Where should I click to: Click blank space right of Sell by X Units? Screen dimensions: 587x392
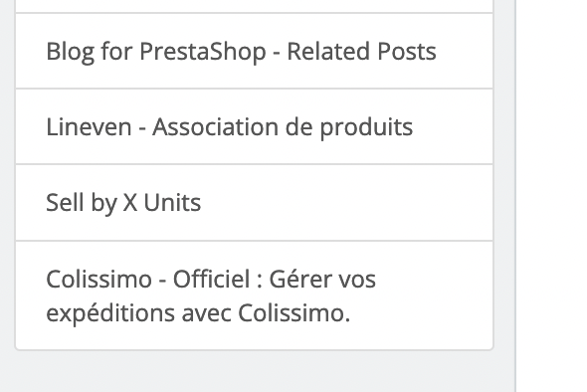[344, 203]
